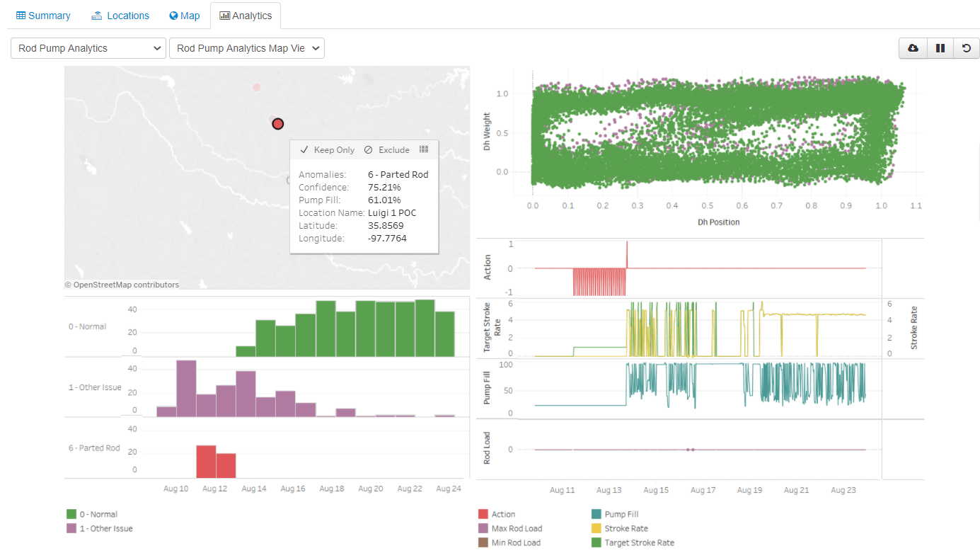Screen dimensions: 980x553
Task: Open the Rod Pump Analytics Map View dropdown
Action: click(x=246, y=48)
